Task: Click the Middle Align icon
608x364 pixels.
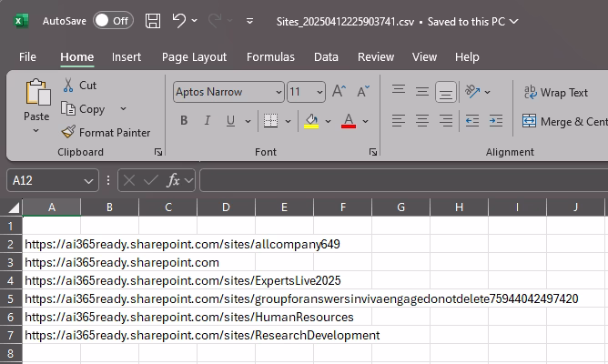Action: [x=422, y=92]
